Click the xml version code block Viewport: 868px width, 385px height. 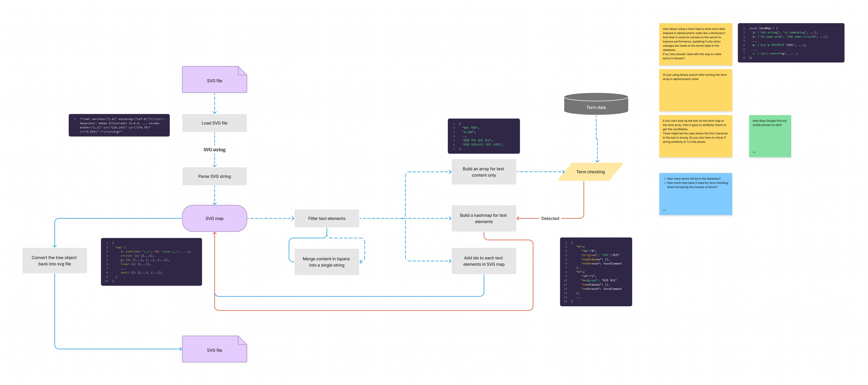[119, 125]
